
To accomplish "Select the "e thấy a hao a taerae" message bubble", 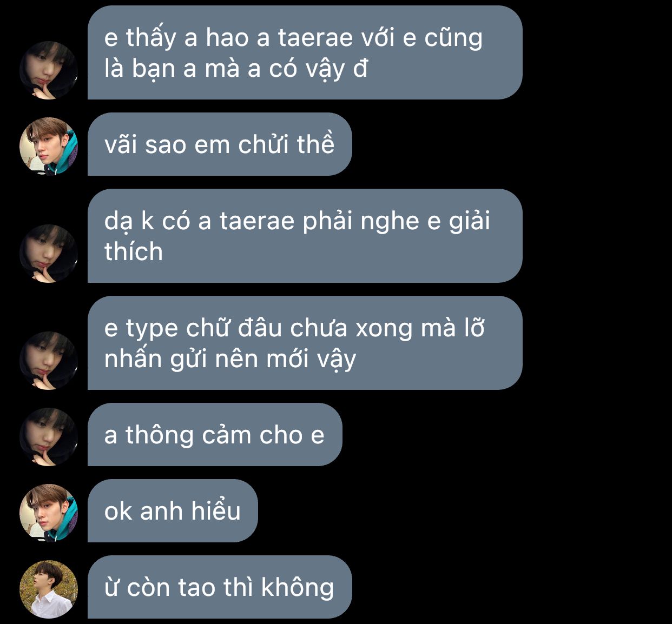I will [305, 52].
